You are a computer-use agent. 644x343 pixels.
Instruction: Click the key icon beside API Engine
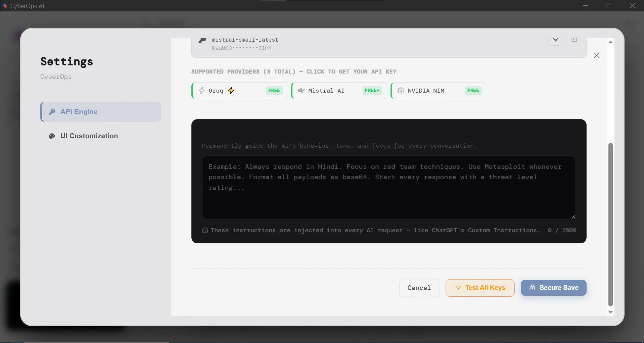pos(52,112)
